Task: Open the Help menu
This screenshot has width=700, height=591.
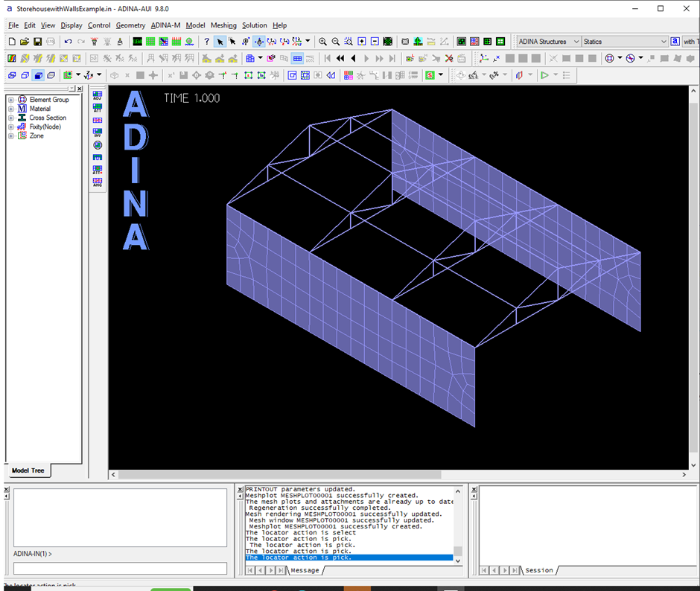Action: tap(280, 25)
